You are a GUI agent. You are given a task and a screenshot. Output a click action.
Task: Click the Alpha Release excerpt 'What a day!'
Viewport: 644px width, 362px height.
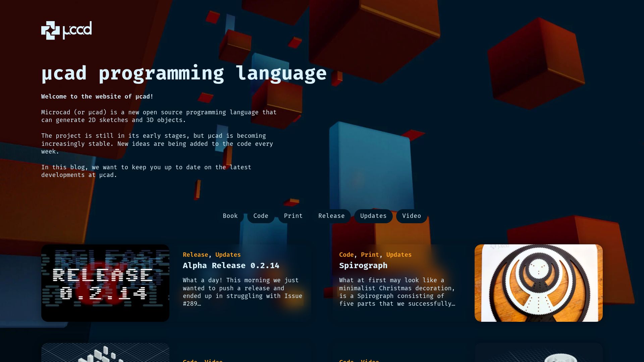click(x=243, y=292)
